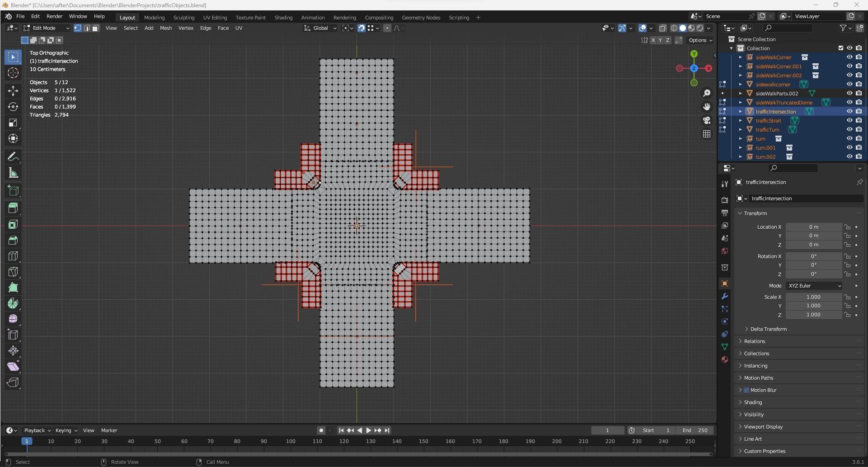Screen dimensions: 868x467
Task: Expand the Delta Transform section
Action: click(x=769, y=329)
